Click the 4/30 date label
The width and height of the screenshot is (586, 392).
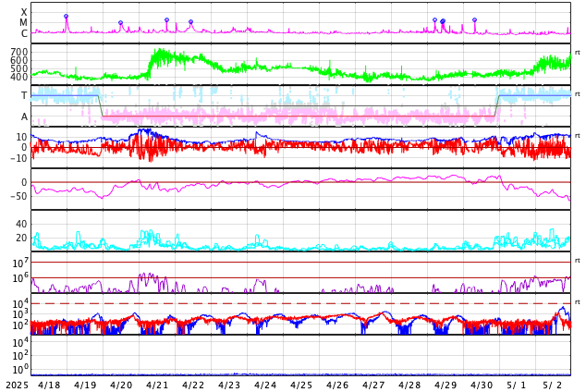click(482, 386)
